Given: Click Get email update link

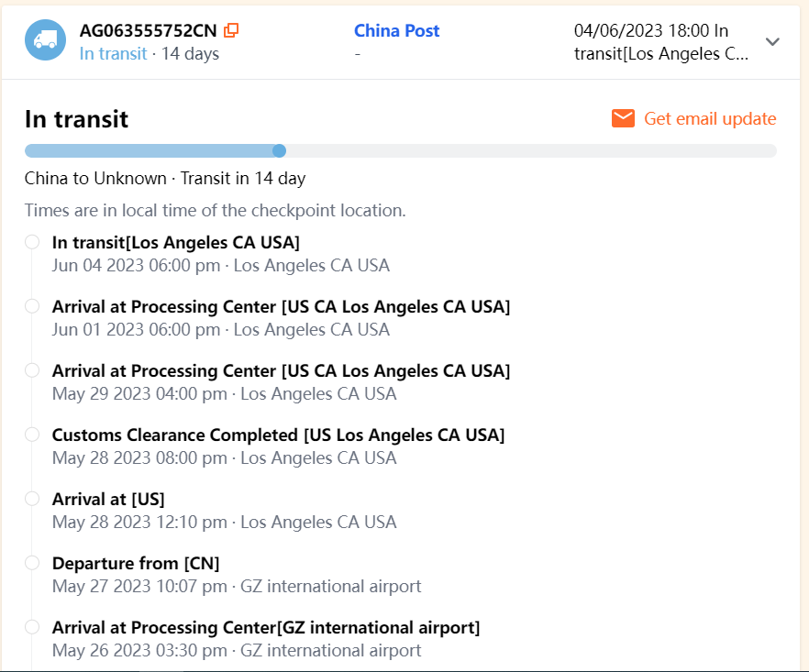Looking at the screenshot, I should pyautogui.click(x=710, y=118).
